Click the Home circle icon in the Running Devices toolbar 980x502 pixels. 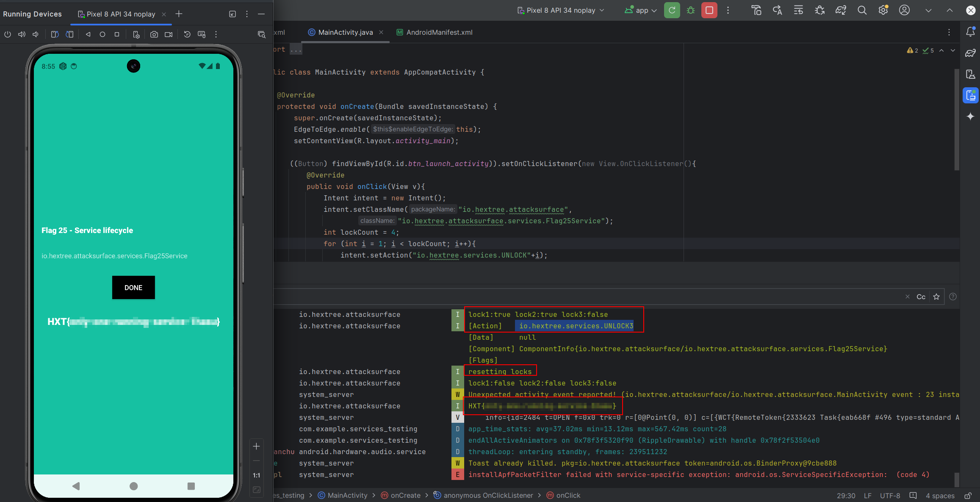(x=102, y=34)
